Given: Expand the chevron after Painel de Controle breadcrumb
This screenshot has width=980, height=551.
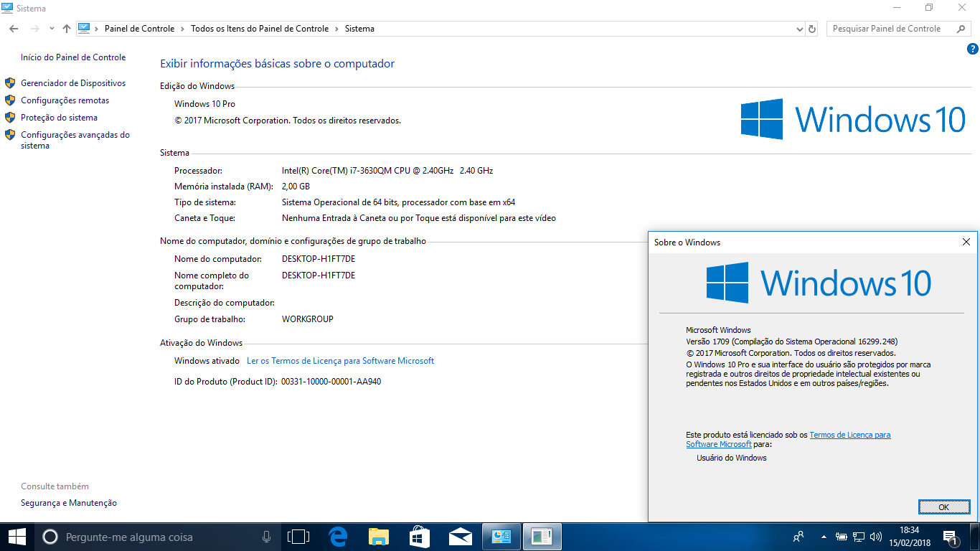Looking at the screenshot, I should [182, 29].
